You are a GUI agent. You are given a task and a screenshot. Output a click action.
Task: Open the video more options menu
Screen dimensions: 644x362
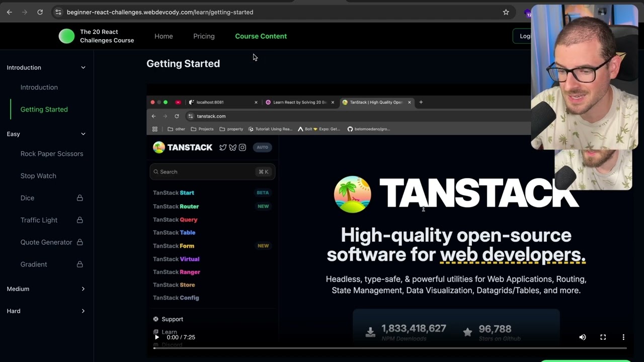623,337
